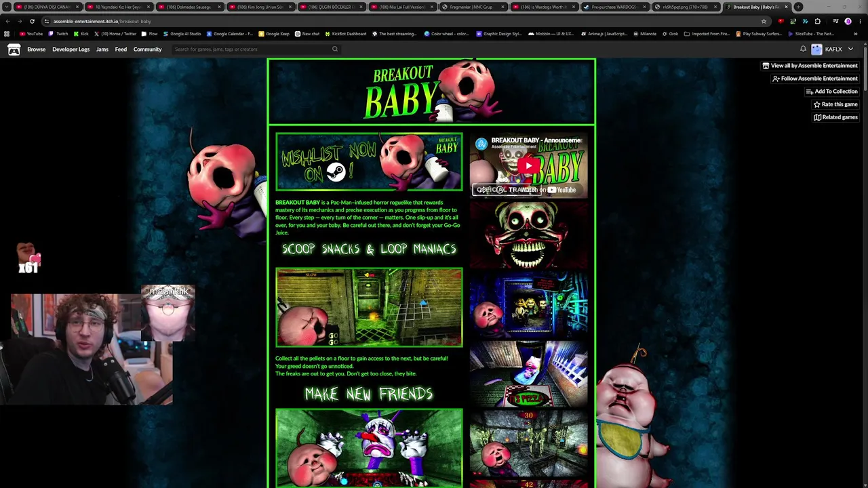
Task: Open the browser extensions puzzle icon
Action: click(x=817, y=21)
